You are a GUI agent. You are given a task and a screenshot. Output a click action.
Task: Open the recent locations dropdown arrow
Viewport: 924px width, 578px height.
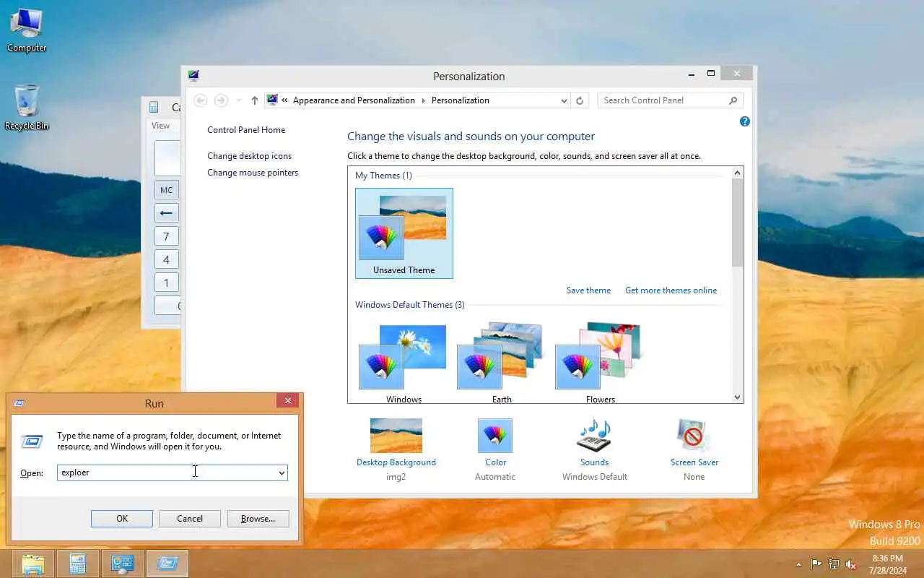point(239,100)
